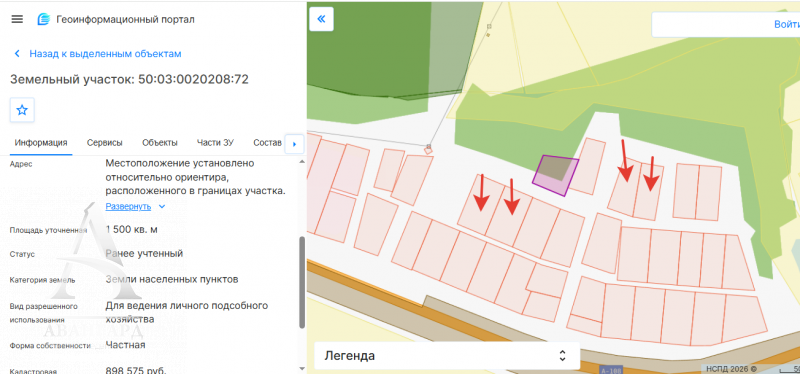Expand the address via Развернуть link
Image resolution: width=800 pixels, height=374 pixels.
(128, 206)
